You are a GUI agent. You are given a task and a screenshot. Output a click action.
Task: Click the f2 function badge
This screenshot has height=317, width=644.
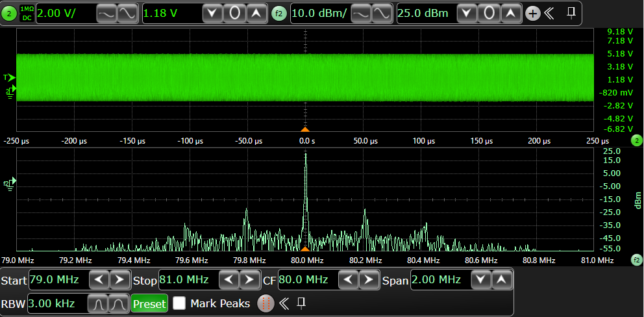279,14
